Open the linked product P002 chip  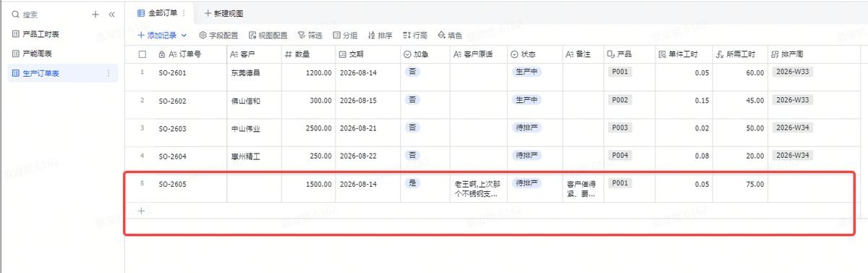[x=619, y=99]
